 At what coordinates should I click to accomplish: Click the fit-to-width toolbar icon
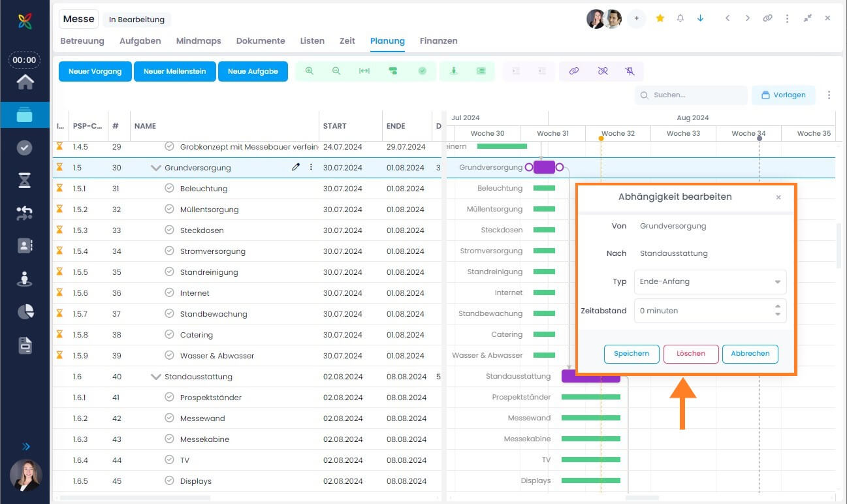click(x=364, y=71)
